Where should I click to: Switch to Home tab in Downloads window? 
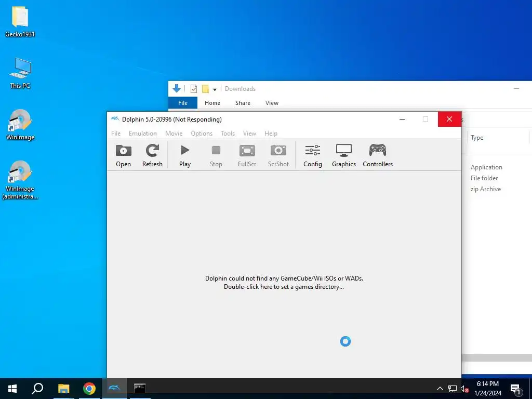click(212, 103)
